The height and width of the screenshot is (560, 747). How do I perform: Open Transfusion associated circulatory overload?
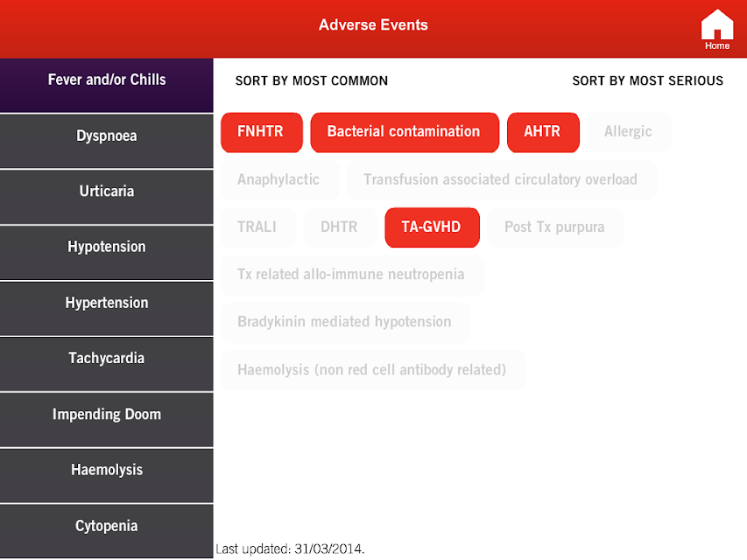pyautogui.click(x=501, y=180)
